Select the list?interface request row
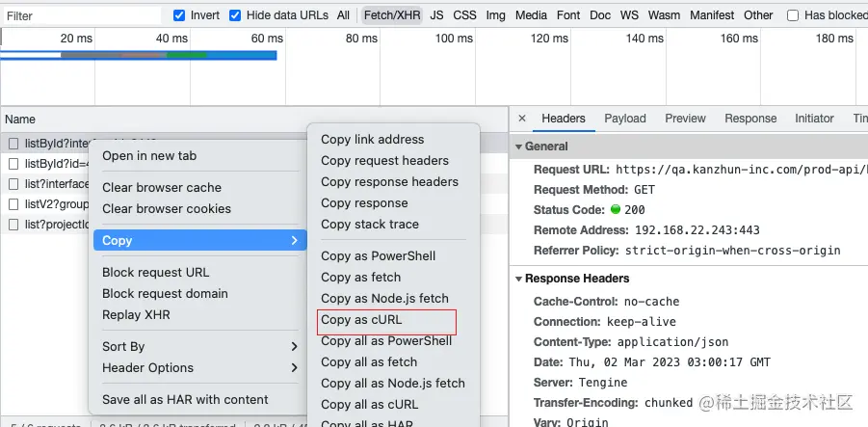This screenshot has height=427, width=868. tap(47, 184)
